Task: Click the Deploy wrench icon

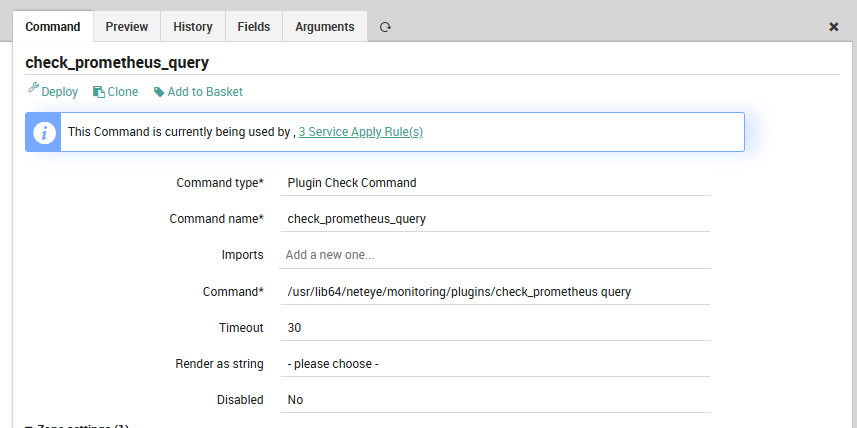Action: [33, 91]
